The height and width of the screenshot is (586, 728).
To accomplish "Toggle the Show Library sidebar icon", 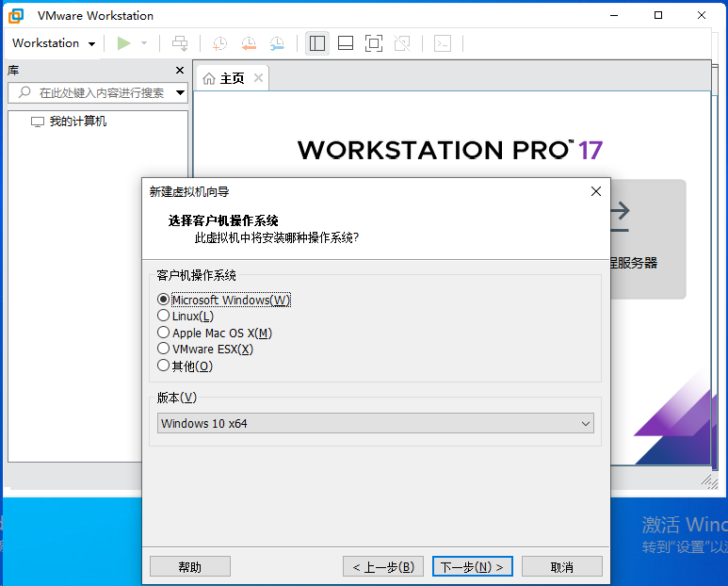I will tap(317, 43).
